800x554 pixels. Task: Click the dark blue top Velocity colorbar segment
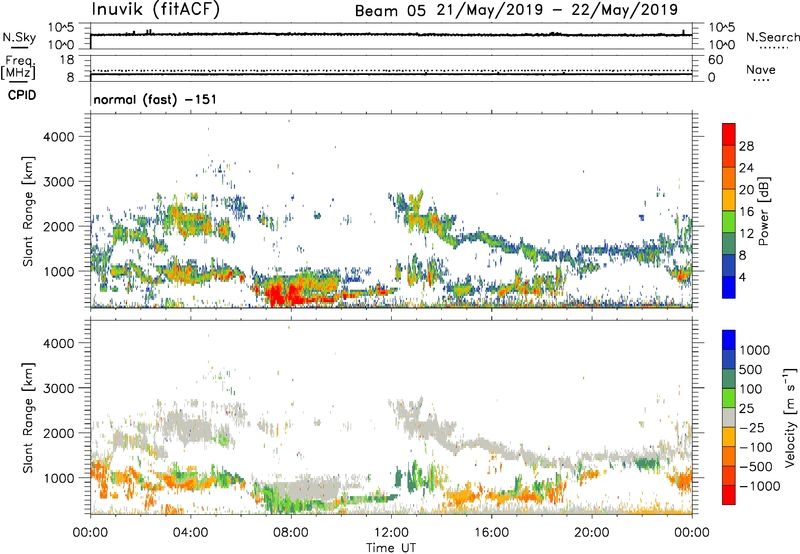coord(729,340)
